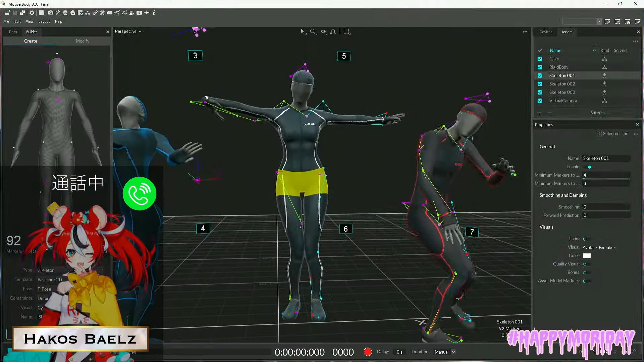The image size is (644, 362).
Task: Toggle Name column sort chevron
Action: point(594,51)
